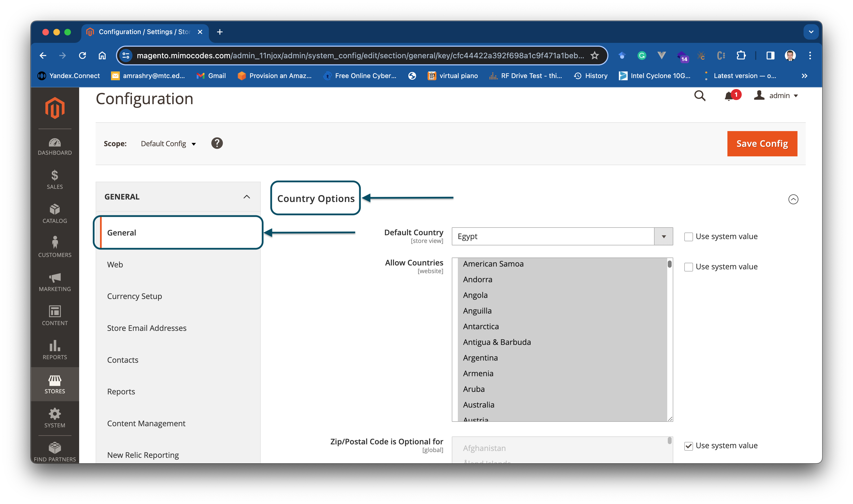The image size is (853, 504).
Task: Open the Sales menu icon
Action: pyautogui.click(x=55, y=179)
